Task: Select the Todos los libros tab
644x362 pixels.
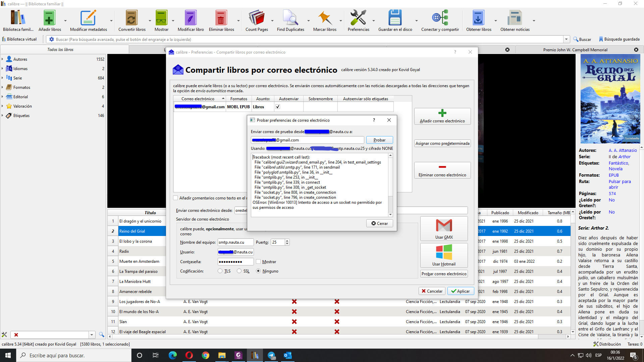Action: coord(60,50)
